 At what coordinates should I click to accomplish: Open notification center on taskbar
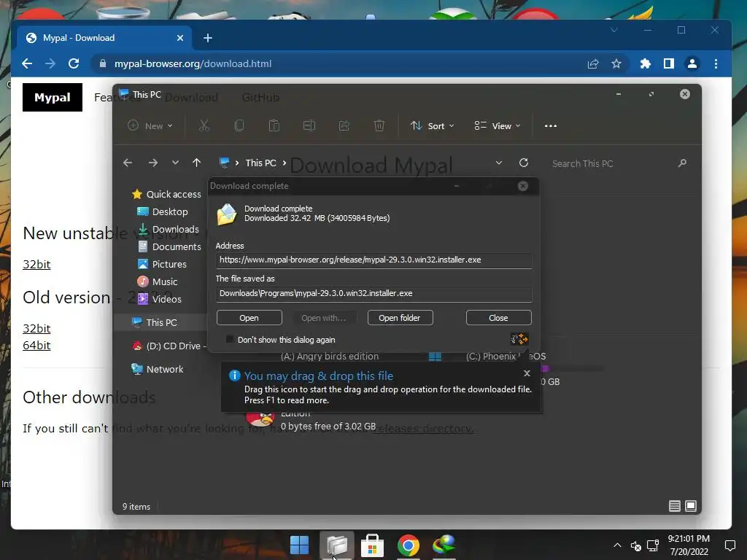point(729,545)
